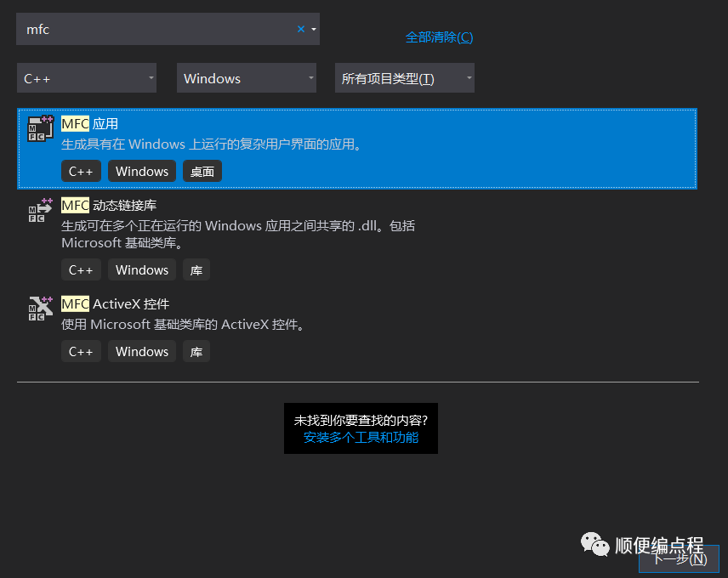
Task: Select the MFC 动态链接库 title
Action: [x=109, y=206]
